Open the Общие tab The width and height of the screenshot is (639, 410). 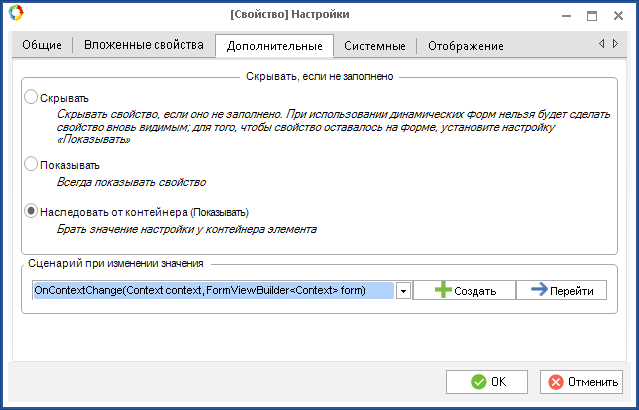42,45
